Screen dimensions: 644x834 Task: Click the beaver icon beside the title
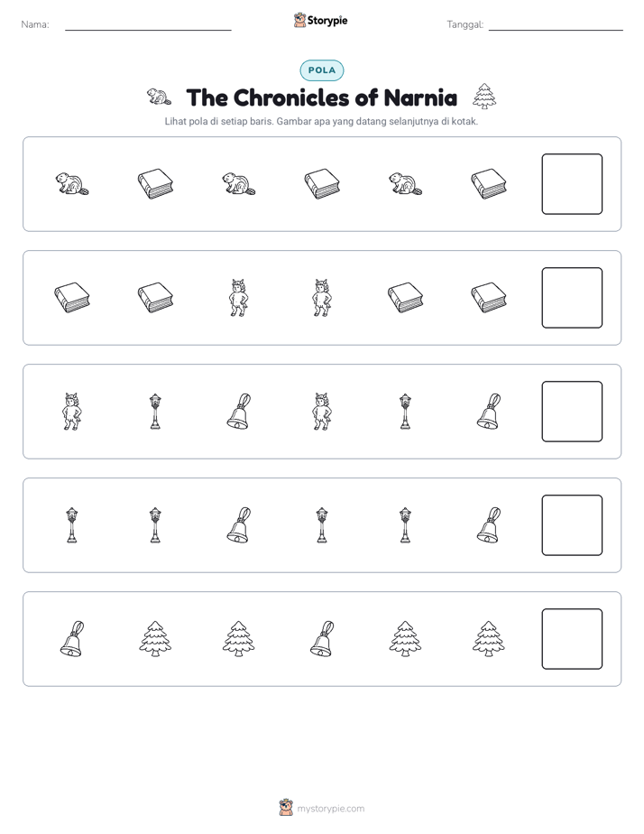(159, 97)
